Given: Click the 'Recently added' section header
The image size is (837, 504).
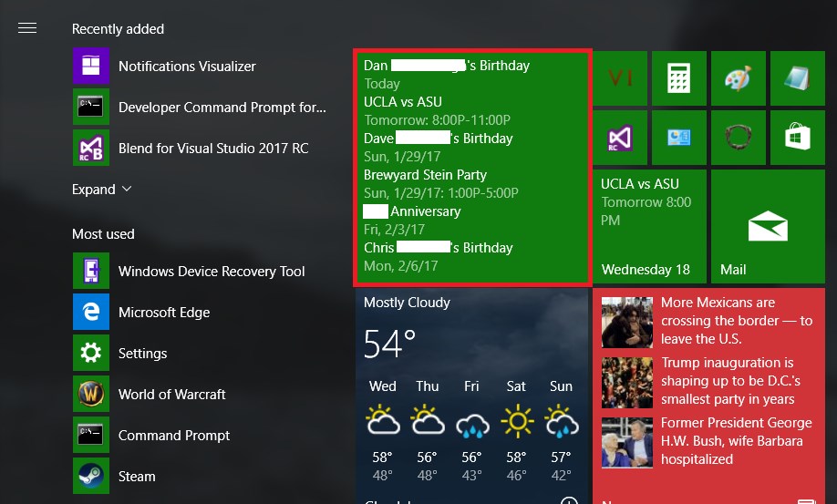Looking at the screenshot, I should [x=118, y=29].
